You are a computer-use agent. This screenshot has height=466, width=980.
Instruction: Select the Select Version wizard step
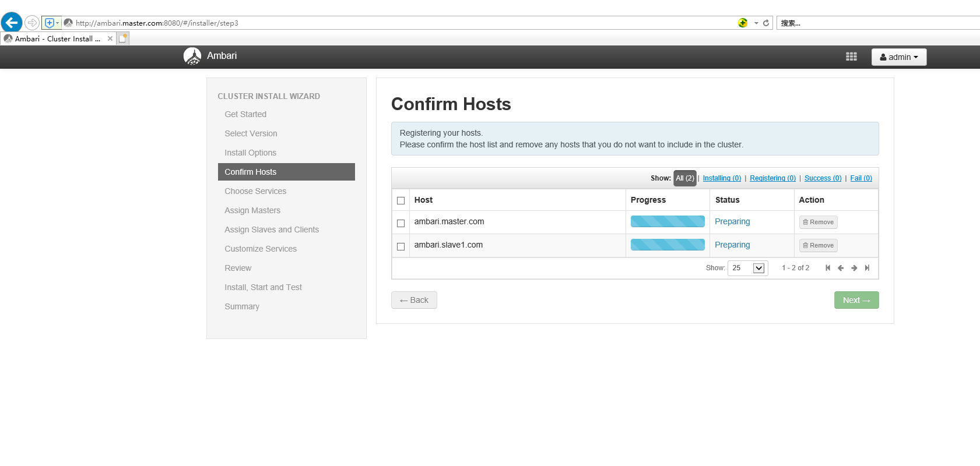click(251, 133)
